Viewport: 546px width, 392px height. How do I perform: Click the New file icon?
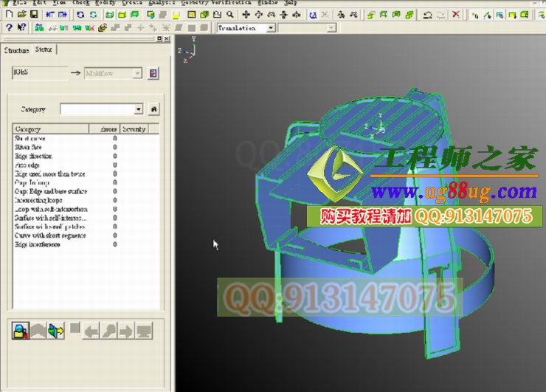point(8,15)
